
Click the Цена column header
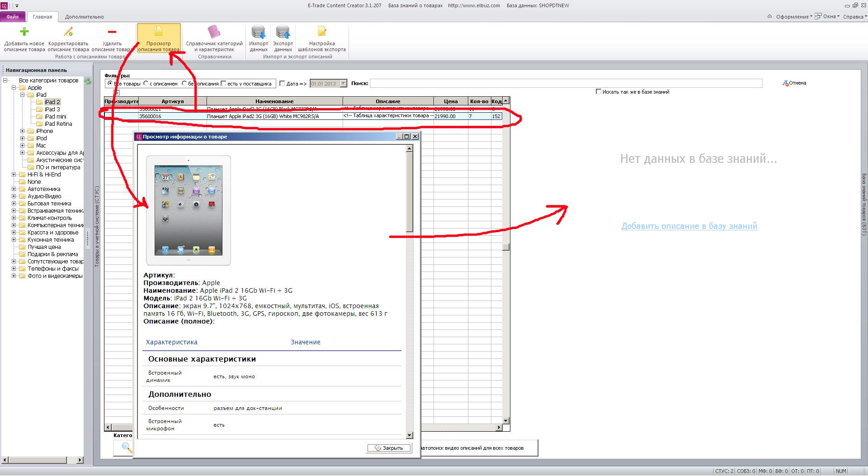click(451, 101)
